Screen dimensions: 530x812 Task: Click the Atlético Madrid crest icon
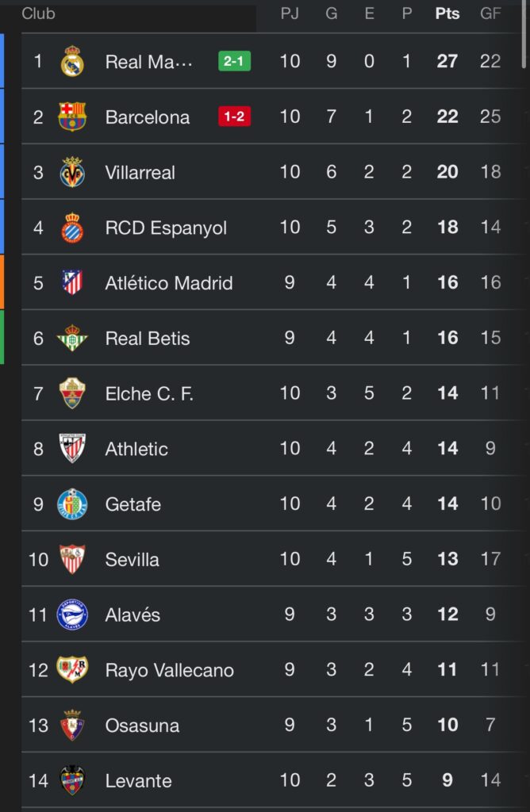[72, 282]
